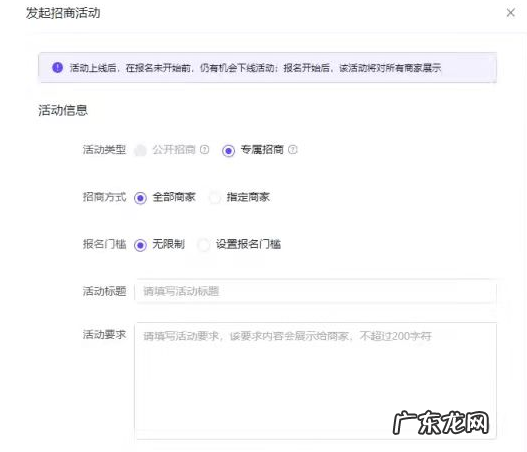Viewport: 527px width, 452px height.
Task: Choose 全部商家 as 招商方式
Action: [x=140, y=198]
